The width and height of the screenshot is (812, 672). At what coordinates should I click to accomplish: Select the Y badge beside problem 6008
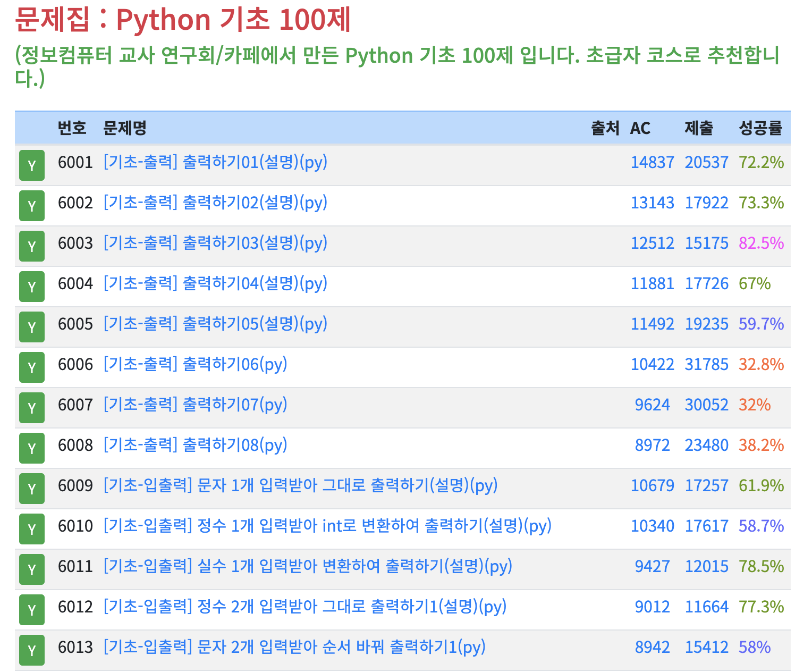[x=32, y=448]
